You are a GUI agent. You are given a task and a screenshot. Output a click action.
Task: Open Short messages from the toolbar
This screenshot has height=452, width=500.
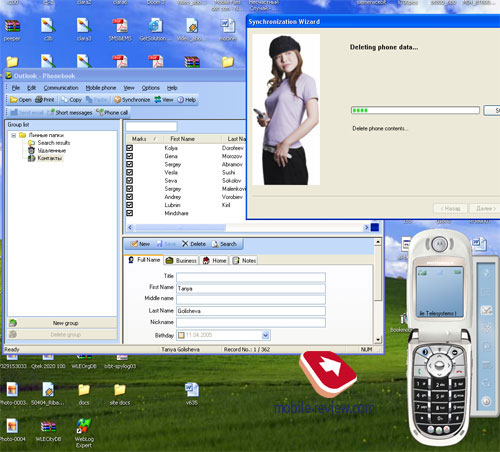click(70, 112)
